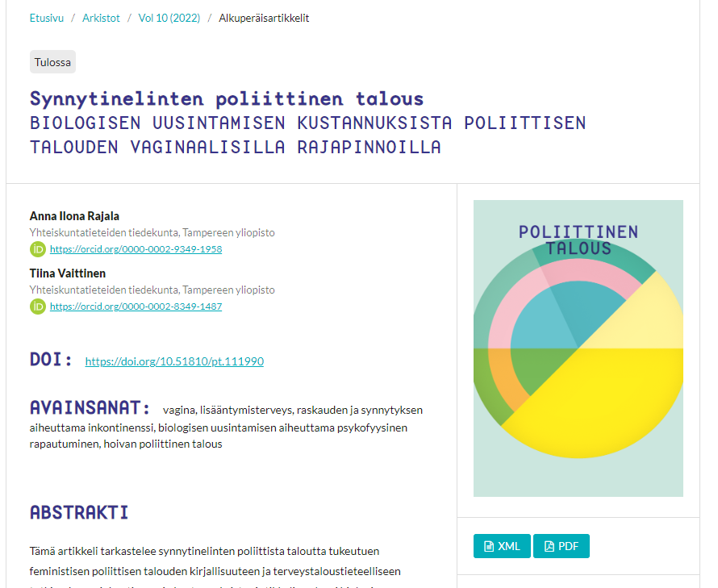Screen dimensions: 718x588
Task: Click author name Tiina Vaittinen
Action: [68, 273]
